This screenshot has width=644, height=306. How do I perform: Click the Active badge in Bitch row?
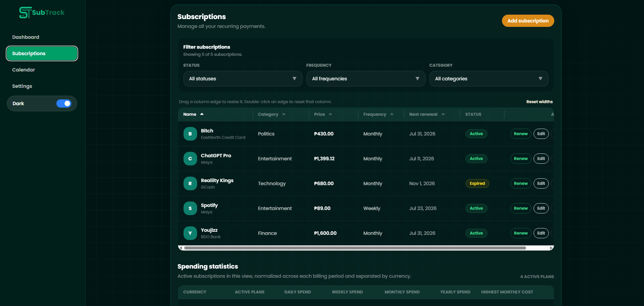tap(476, 134)
